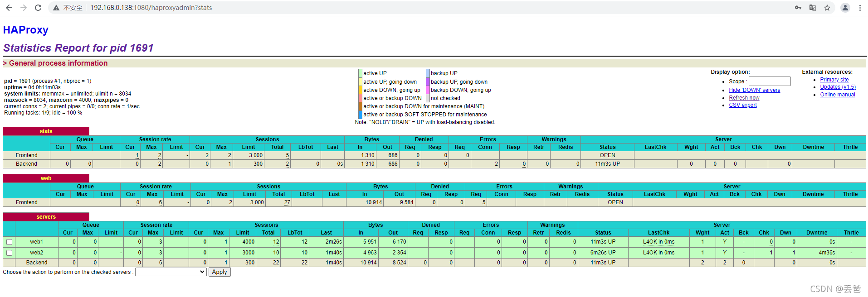Click the MAINT legend color swatch
This screenshot has height=297, width=868.
click(360, 106)
